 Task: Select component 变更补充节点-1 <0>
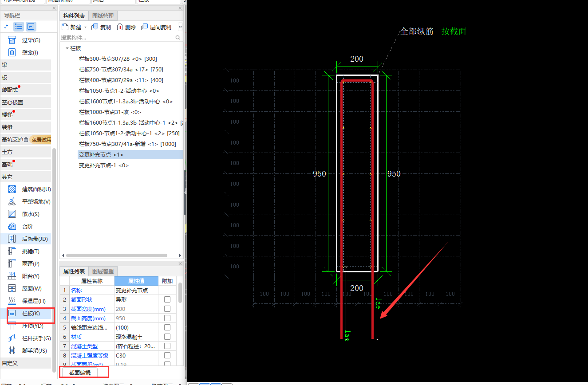[x=104, y=165]
